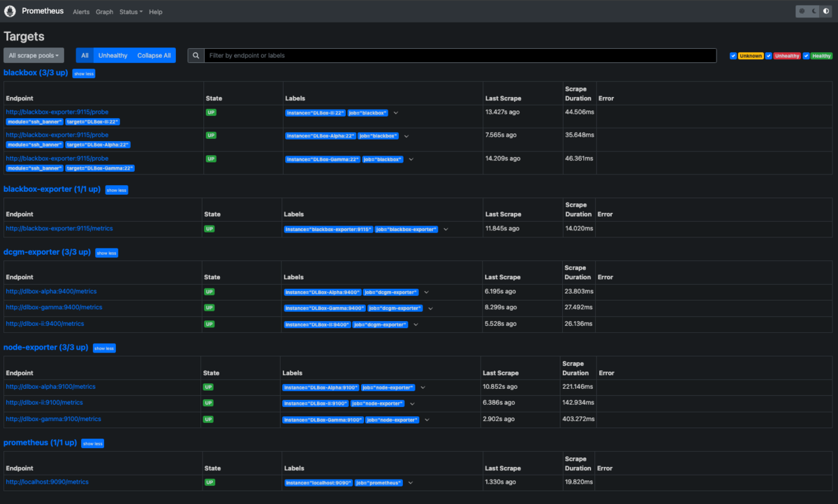Select the Unhealthy filter tab
This screenshot has height=504, width=838.
(x=113, y=55)
